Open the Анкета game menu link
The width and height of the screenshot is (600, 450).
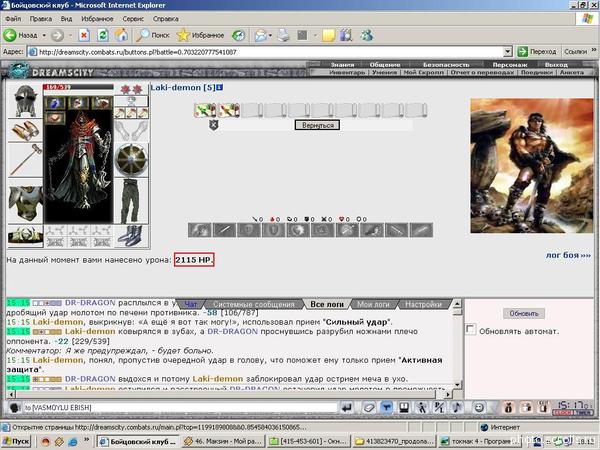(572, 72)
